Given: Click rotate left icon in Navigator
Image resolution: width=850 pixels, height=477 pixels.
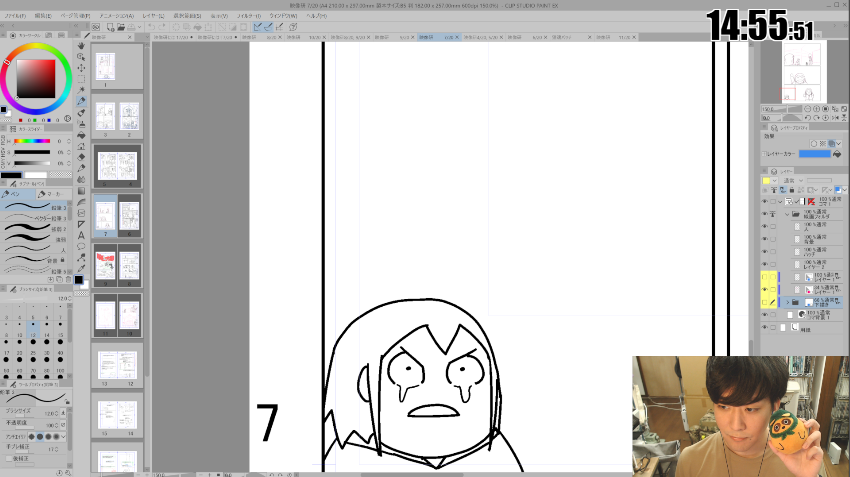Looking at the screenshot, I should [x=807, y=118].
